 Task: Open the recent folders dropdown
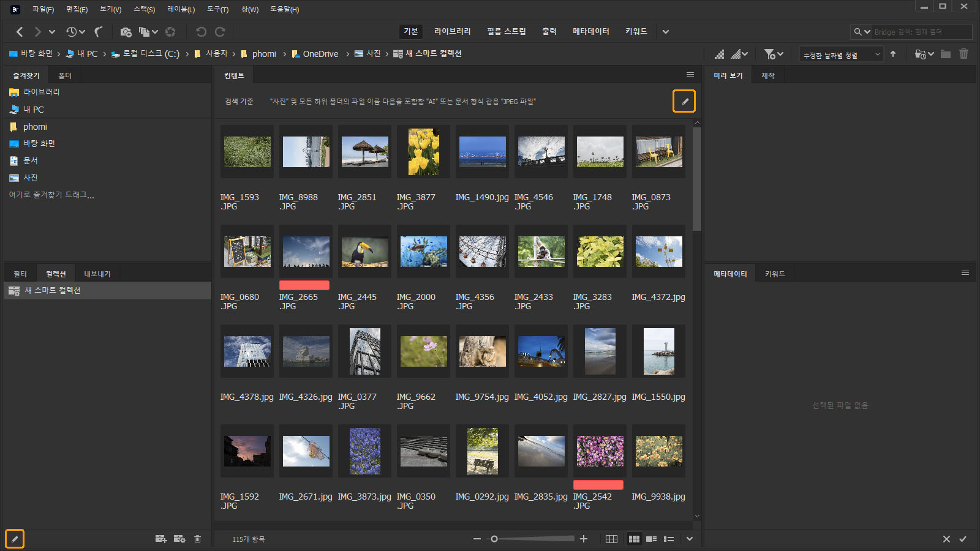coord(925,54)
